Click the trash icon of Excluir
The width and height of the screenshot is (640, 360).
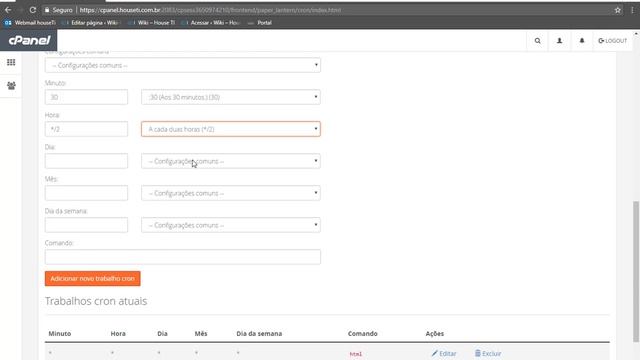click(478, 353)
